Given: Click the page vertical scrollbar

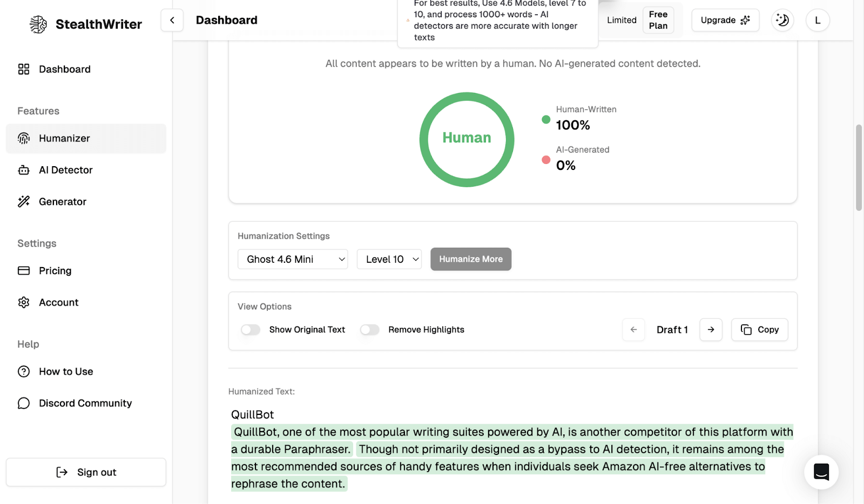Looking at the screenshot, I should click(859, 167).
